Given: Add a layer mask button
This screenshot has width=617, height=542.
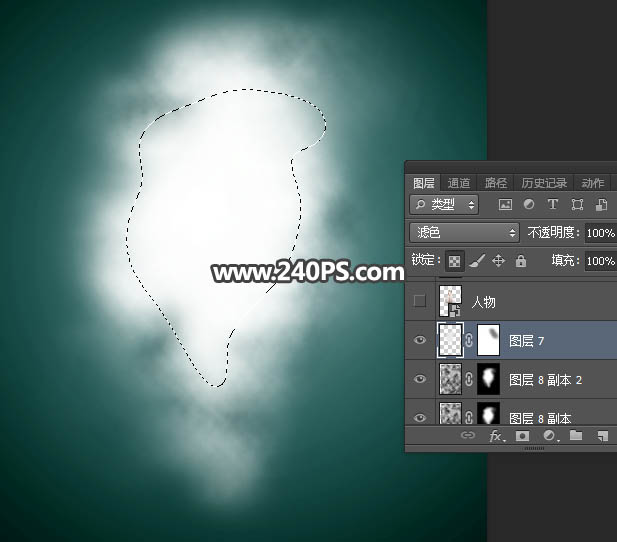Looking at the screenshot, I should (x=522, y=436).
